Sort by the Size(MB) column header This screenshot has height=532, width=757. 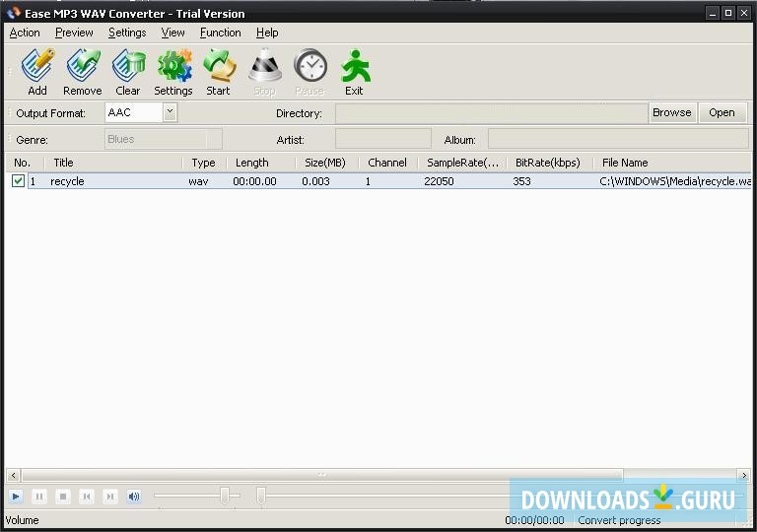point(327,163)
